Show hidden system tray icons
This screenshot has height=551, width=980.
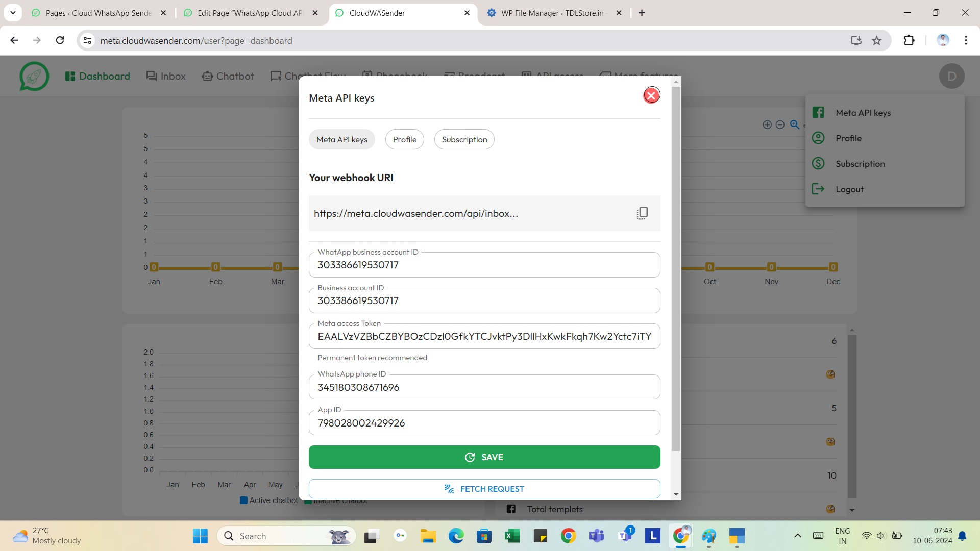797,536
